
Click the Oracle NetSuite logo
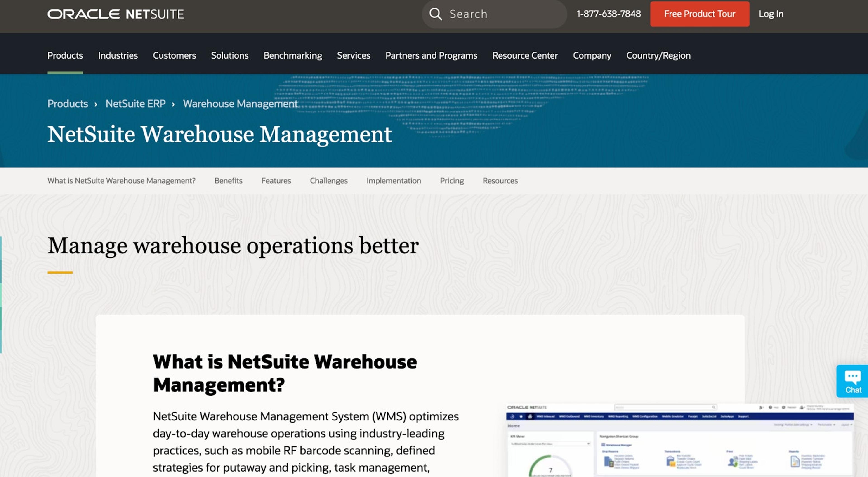tap(116, 14)
